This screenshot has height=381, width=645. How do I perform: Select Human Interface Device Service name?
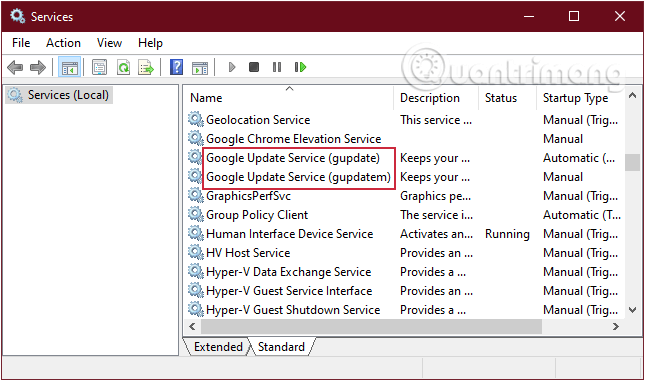click(290, 234)
